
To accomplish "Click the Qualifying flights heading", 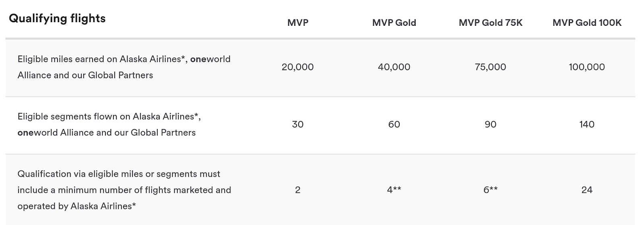I will tap(57, 19).
